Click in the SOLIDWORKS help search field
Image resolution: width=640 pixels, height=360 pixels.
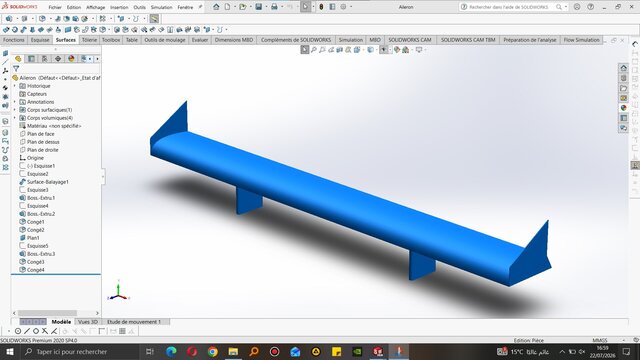point(508,7)
